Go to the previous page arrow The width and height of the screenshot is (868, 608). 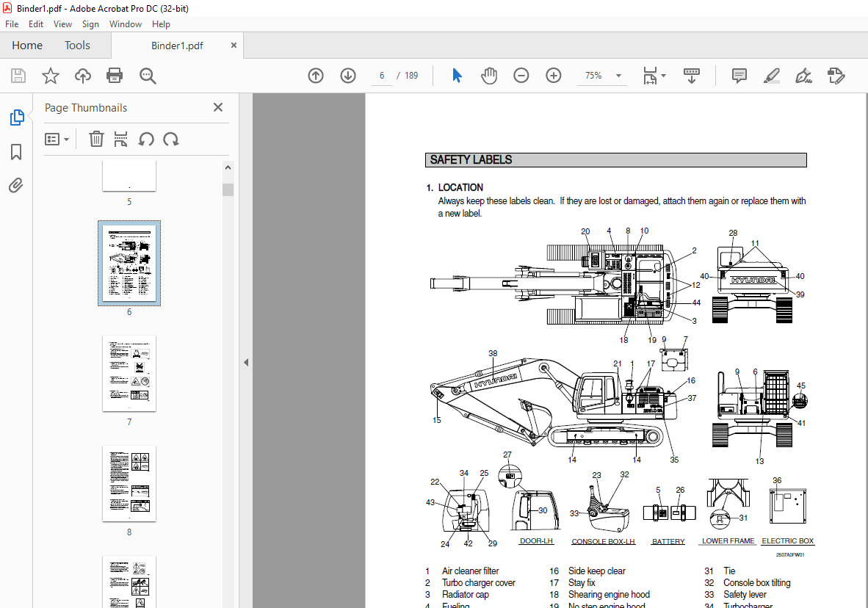316,76
